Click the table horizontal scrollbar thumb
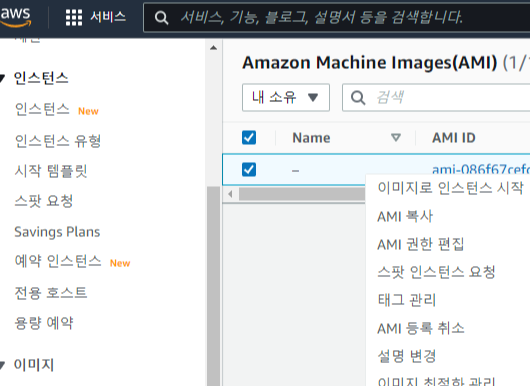The image size is (530, 386). click(x=302, y=194)
